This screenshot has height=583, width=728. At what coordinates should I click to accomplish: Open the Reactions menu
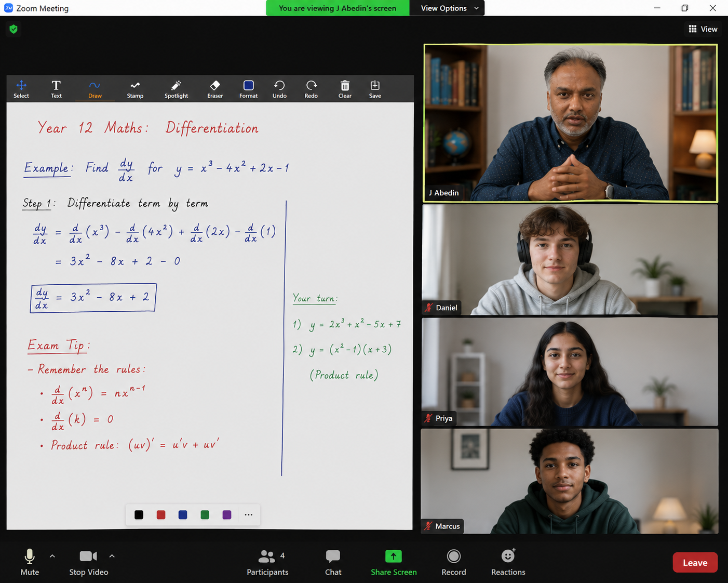[x=508, y=562]
